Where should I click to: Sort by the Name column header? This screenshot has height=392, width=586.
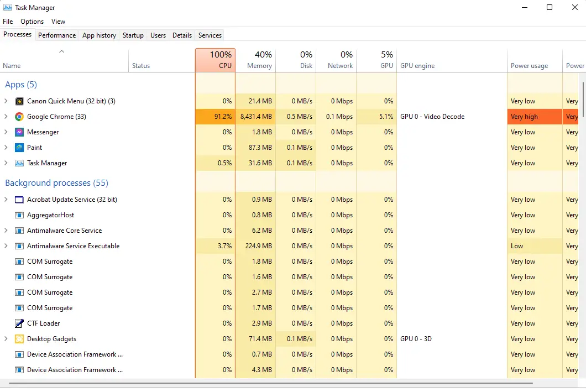[x=64, y=60]
